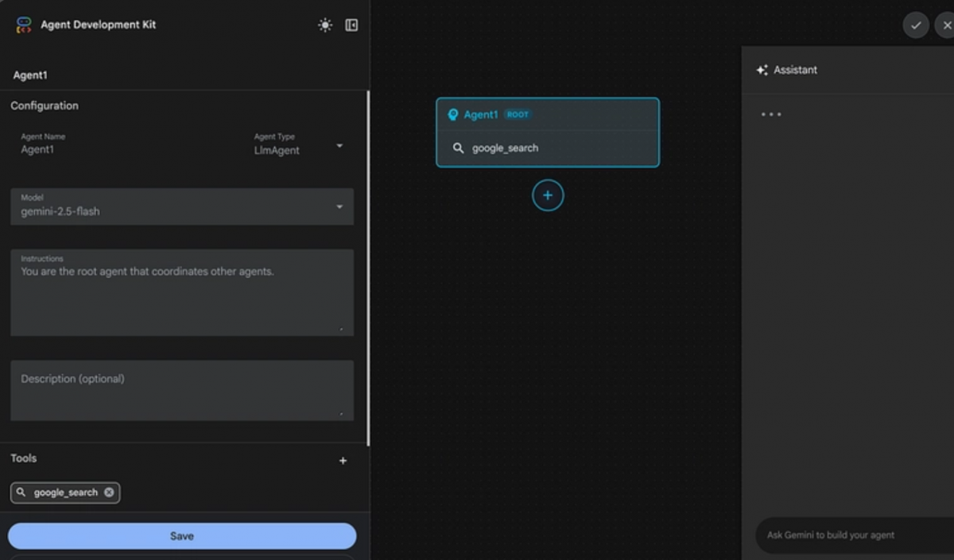Click the Assistant sparkle icon
The width and height of the screenshot is (954, 560).
[762, 70]
